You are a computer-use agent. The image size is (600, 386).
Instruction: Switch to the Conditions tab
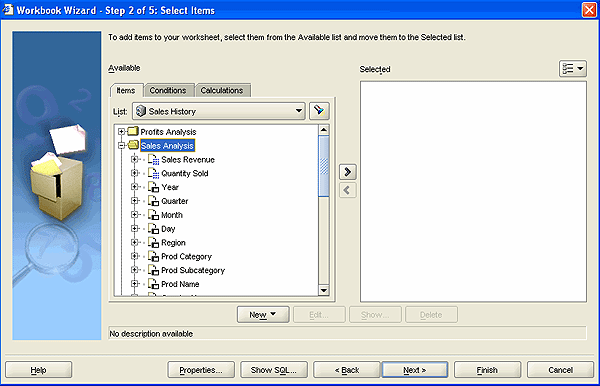click(168, 90)
